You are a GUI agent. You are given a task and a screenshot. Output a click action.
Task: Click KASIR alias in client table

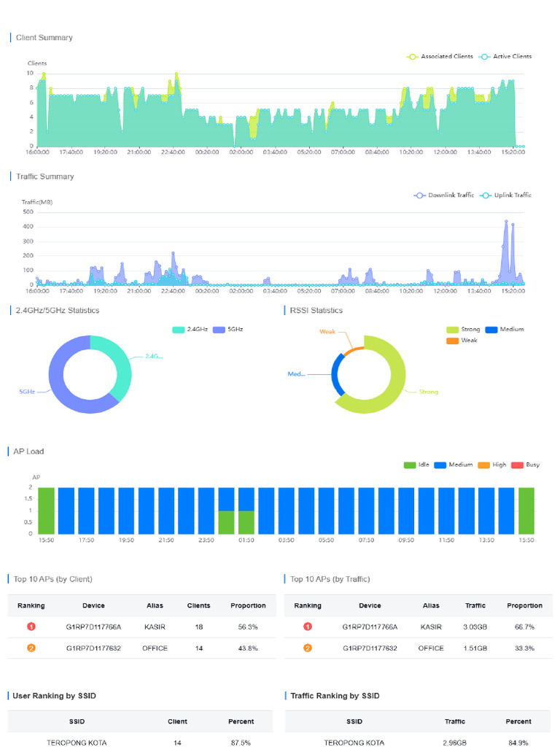point(155,627)
